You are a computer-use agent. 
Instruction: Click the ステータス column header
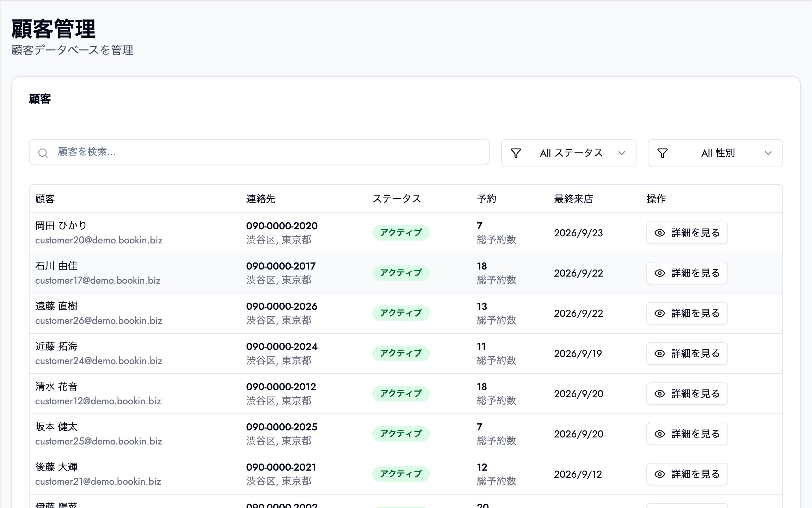pos(397,199)
